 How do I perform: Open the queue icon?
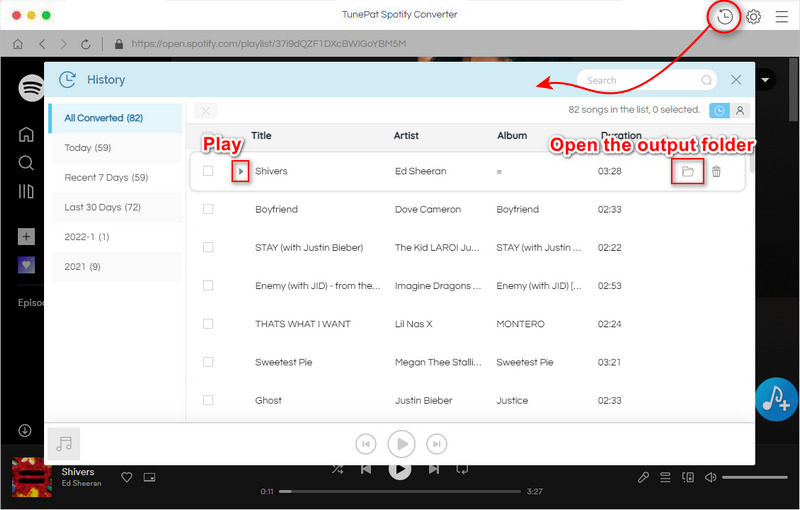coord(665,477)
